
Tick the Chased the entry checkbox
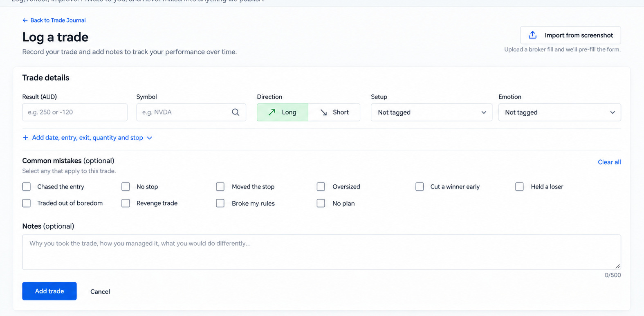(27, 187)
